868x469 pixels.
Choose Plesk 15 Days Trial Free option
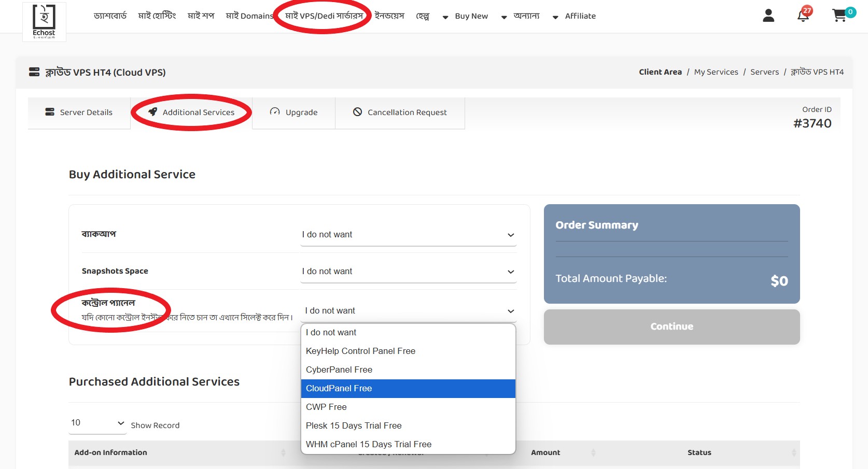pyautogui.click(x=409, y=426)
